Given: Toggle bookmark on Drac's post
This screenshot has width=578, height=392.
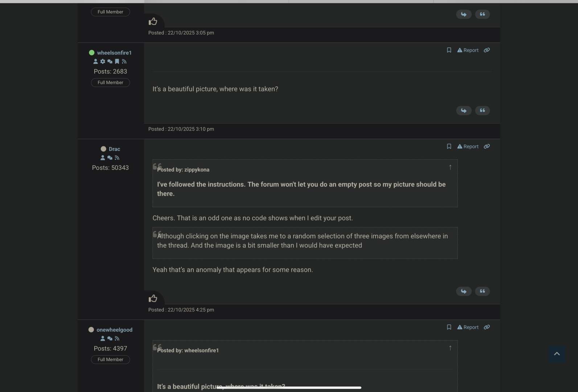Looking at the screenshot, I should [x=449, y=146].
